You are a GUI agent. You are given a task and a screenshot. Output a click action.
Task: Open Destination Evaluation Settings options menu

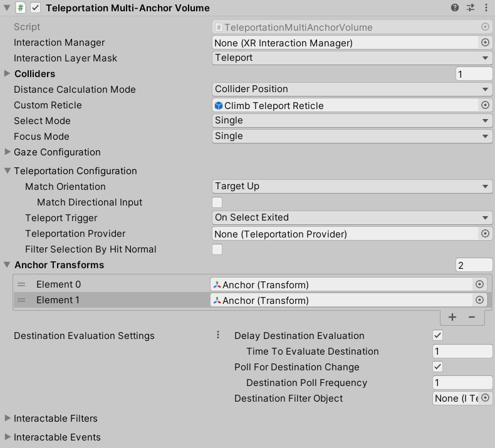click(218, 335)
